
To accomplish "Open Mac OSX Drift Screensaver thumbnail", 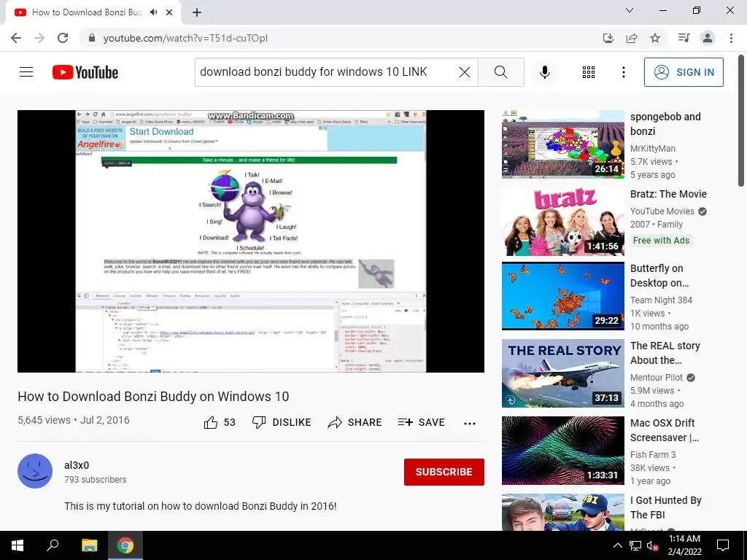I will 562,451.
